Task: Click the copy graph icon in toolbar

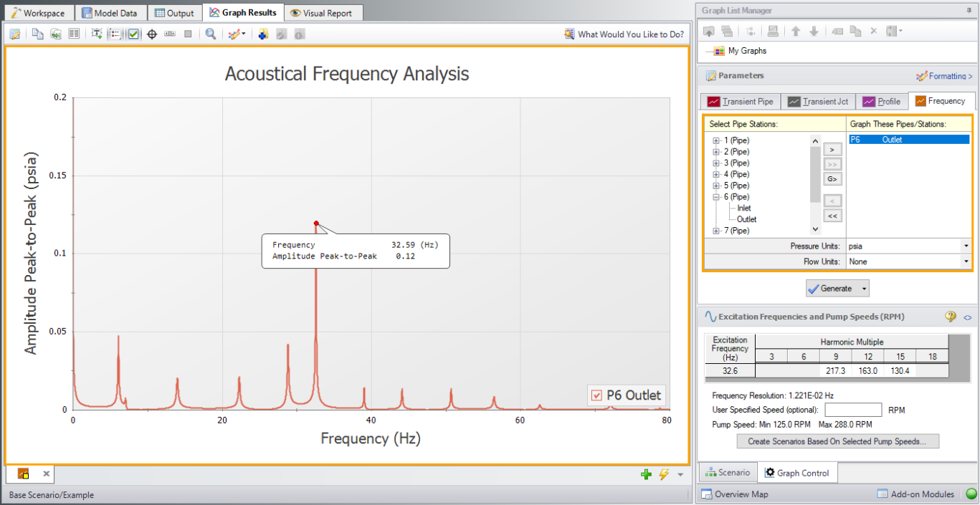Action: click(x=37, y=34)
